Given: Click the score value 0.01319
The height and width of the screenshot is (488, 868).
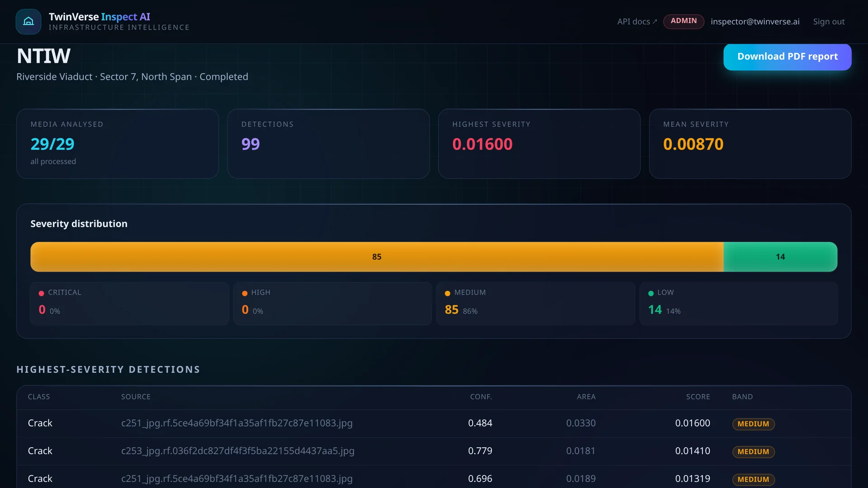Looking at the screenshot, I should point(693,479).
